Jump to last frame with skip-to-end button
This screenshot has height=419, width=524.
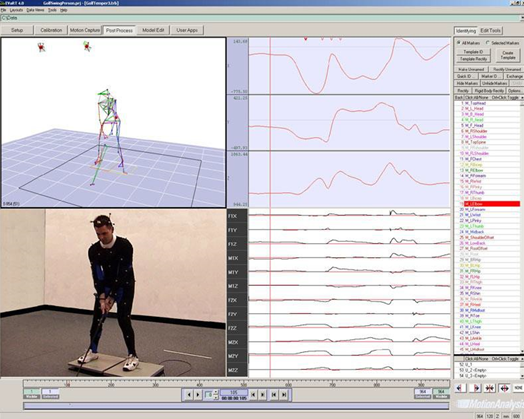click(x=284, y=395)
